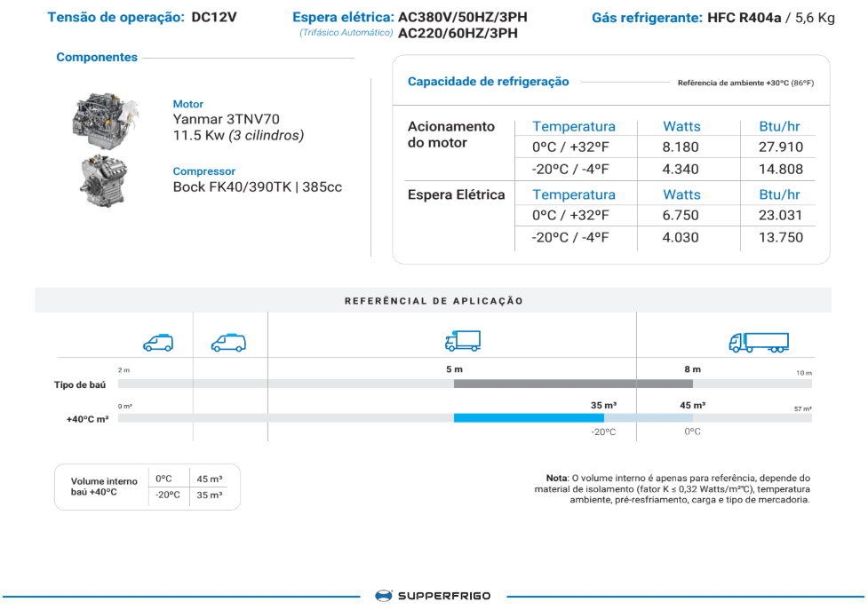
Task: Click the blue Compressor label
Action: click(203, 171)
